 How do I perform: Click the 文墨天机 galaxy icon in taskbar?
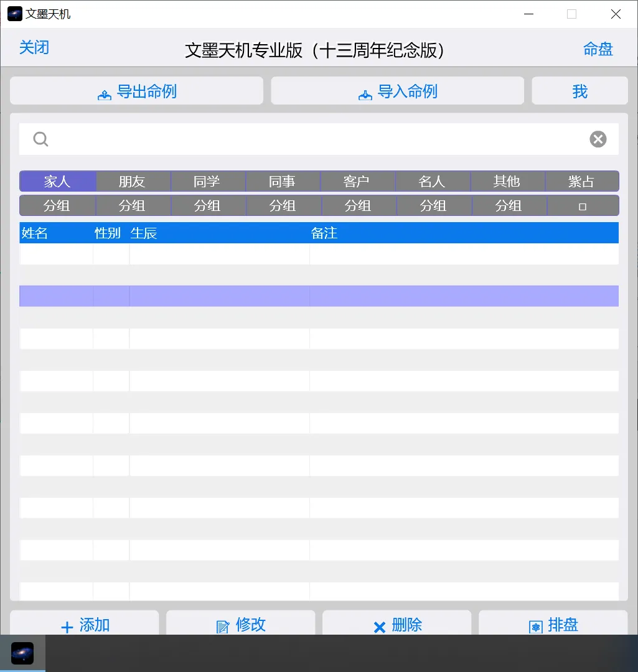click(22, 653)
